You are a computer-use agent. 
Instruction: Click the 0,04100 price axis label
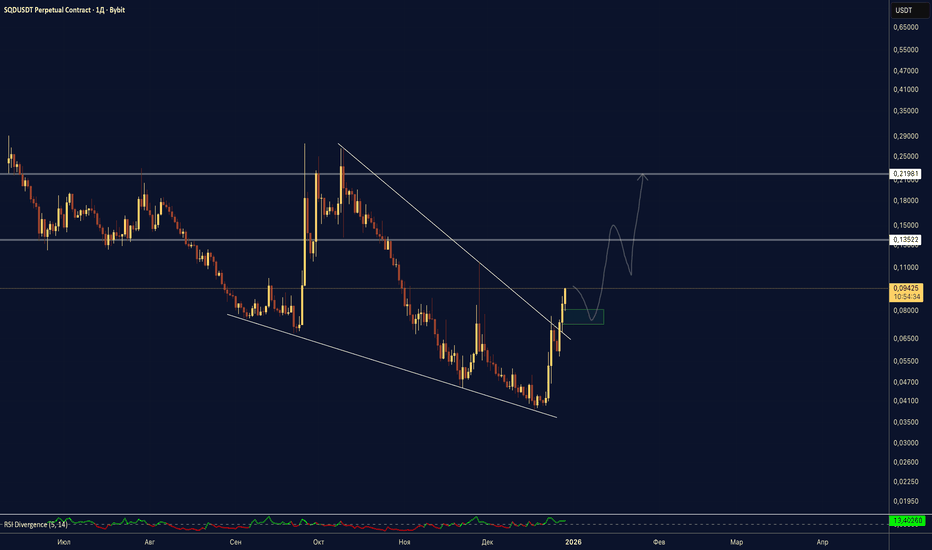coord(905,401)
